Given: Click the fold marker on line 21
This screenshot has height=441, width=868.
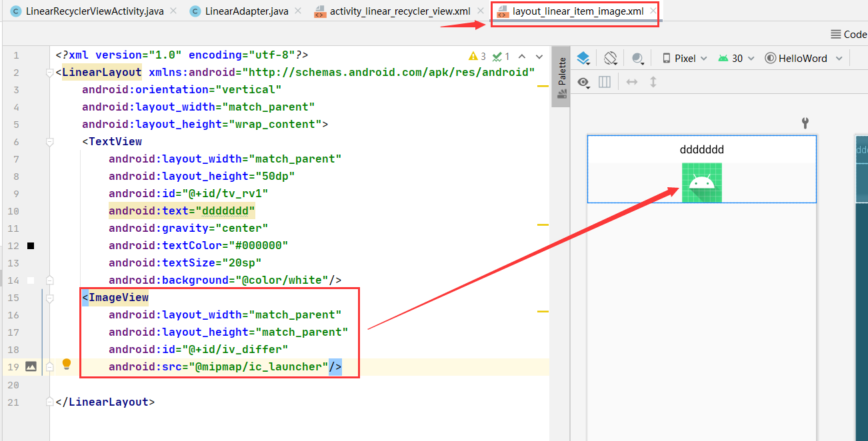Looking at the screenshot, I should click(x=49, y=402).
